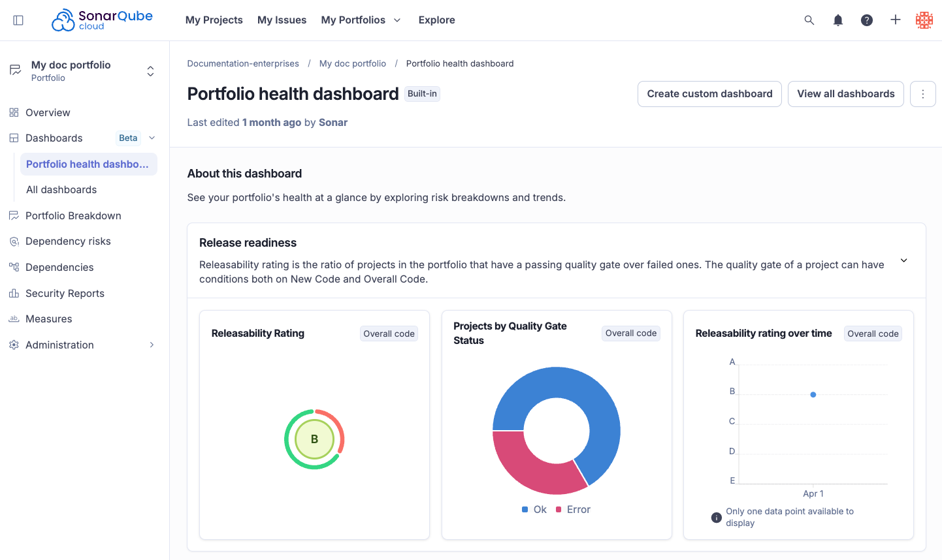
Task: Click the three-dot overflow menu near View all dashboards
Action: pos(922,93)
